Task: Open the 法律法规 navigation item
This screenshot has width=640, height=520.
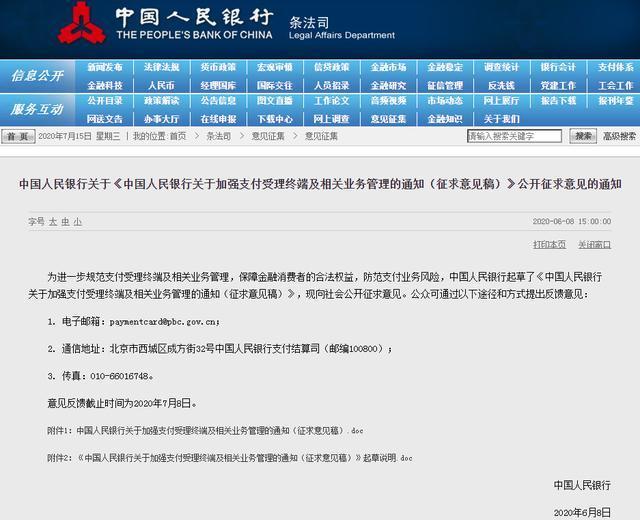Action: click(162, 67)
